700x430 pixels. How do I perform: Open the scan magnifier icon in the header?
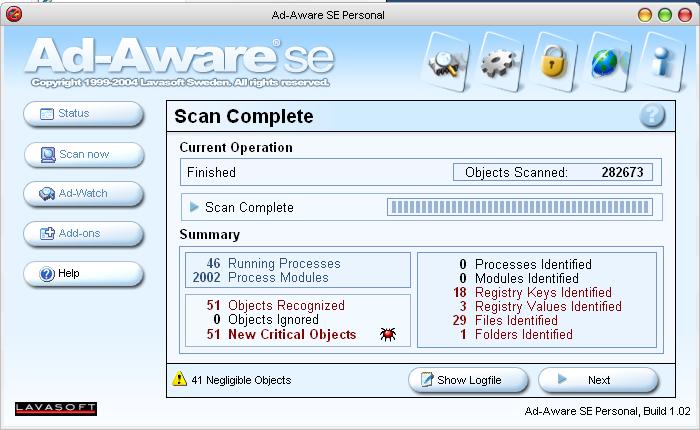[x=446, y=63]
